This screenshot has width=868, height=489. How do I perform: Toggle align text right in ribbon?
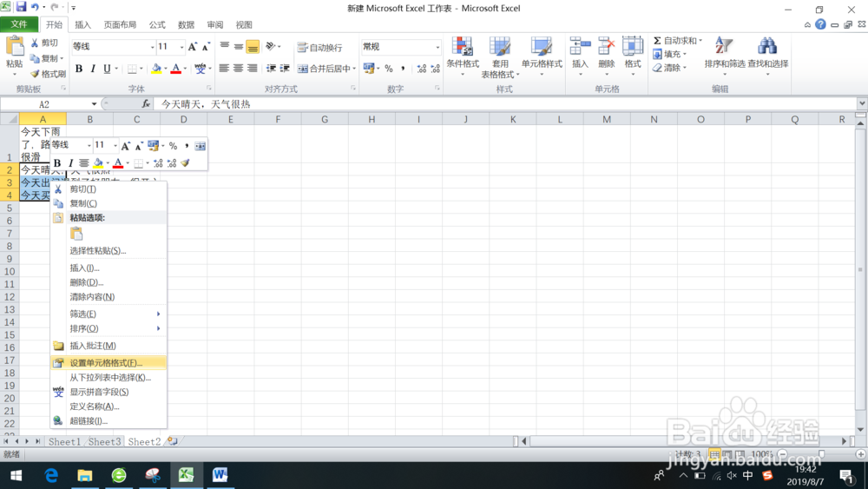pyautogui.click(x=253, y=69)
